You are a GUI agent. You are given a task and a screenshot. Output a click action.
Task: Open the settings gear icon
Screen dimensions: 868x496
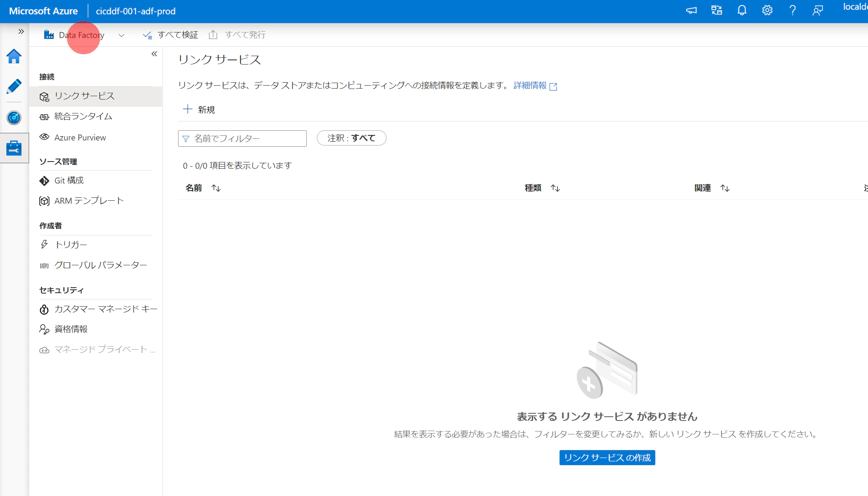pos(767,10)
